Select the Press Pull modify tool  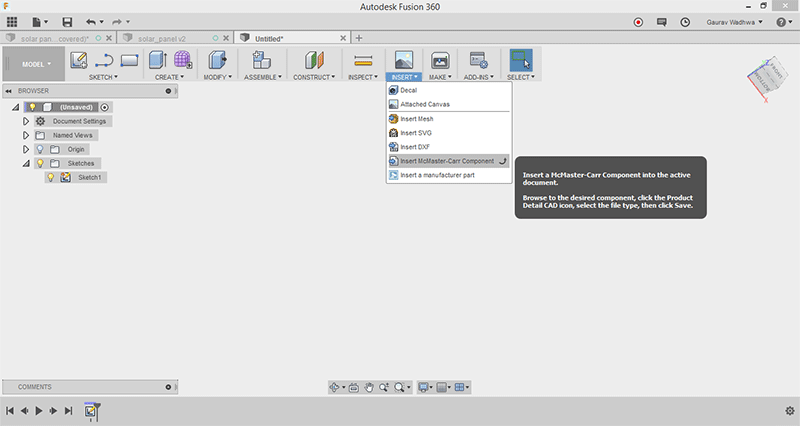(217, 60)
